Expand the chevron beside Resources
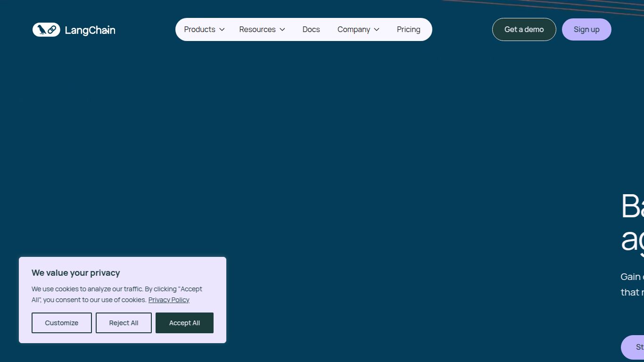This screenshot has width=644, height=362. tap(282, 30)
